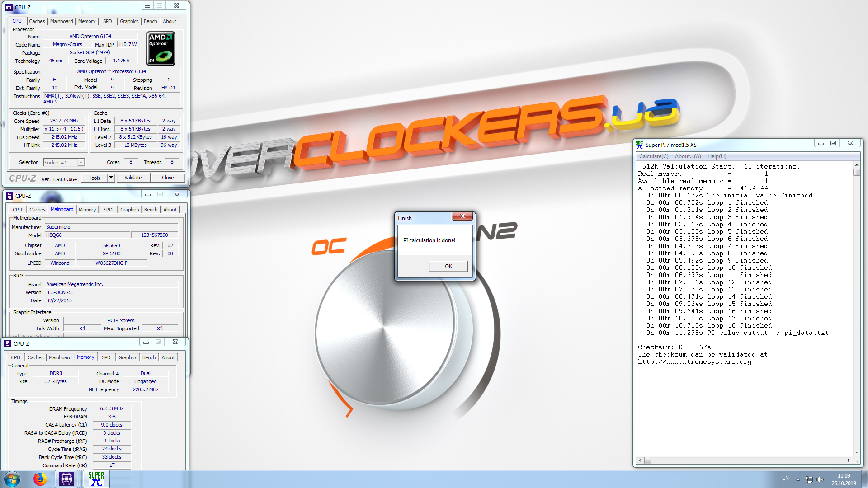Click the NB Frequency 2205.2 MHz value

click(x=146, y=389)
